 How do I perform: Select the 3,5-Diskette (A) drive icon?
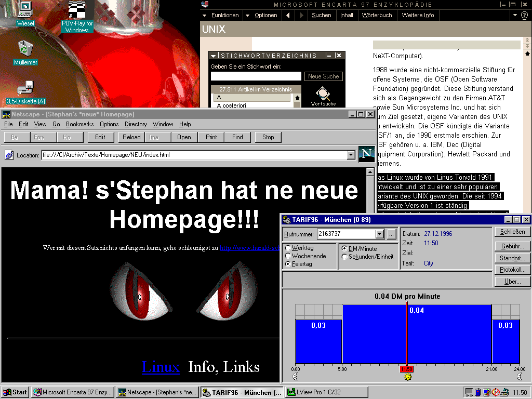click(26, 92)
